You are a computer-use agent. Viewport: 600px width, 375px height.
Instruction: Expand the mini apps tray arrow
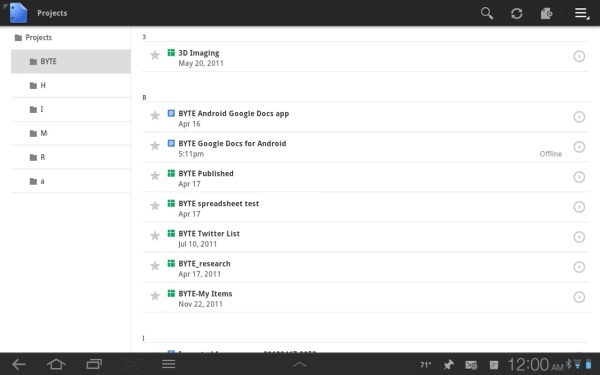300,365
